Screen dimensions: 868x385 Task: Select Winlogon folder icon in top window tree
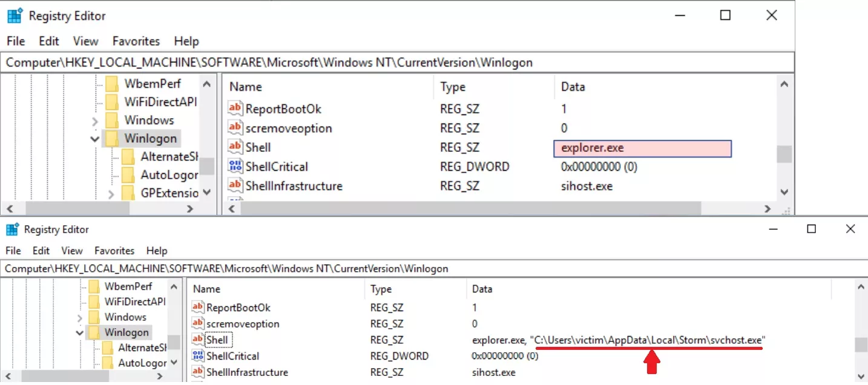tap(111, 139)
